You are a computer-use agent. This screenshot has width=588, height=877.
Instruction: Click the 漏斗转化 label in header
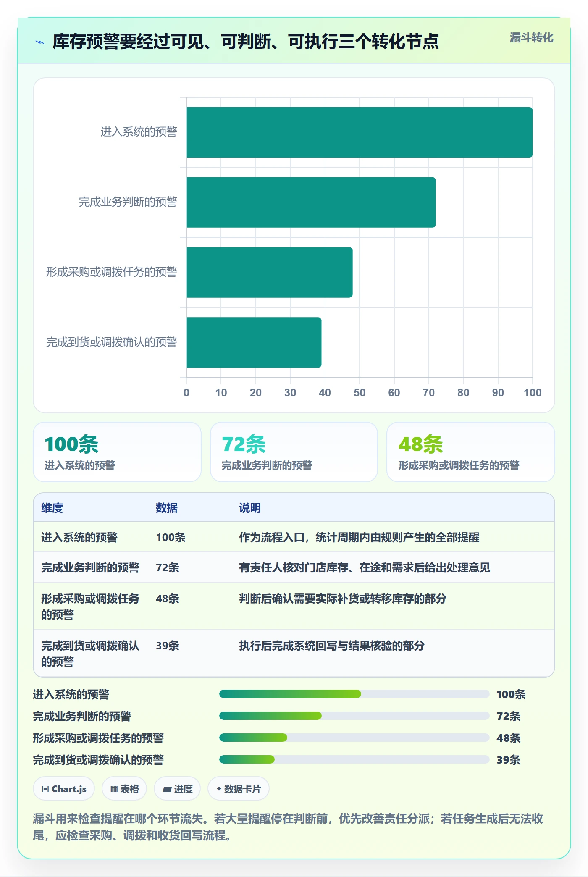click(531, 38)
